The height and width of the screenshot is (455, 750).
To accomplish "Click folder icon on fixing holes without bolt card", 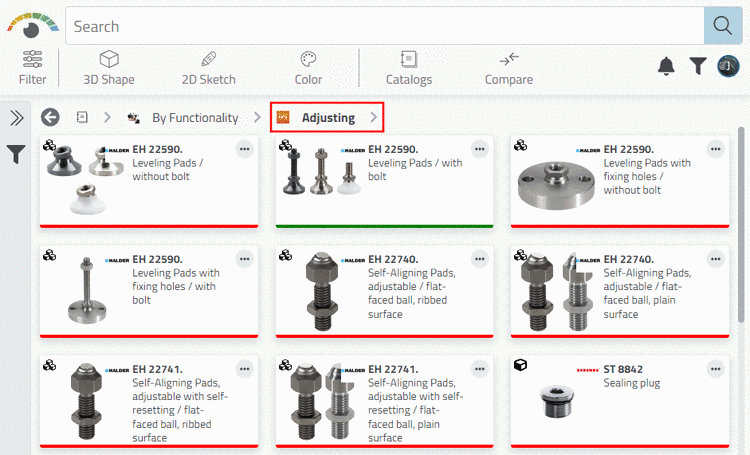I will pos(520,145).
